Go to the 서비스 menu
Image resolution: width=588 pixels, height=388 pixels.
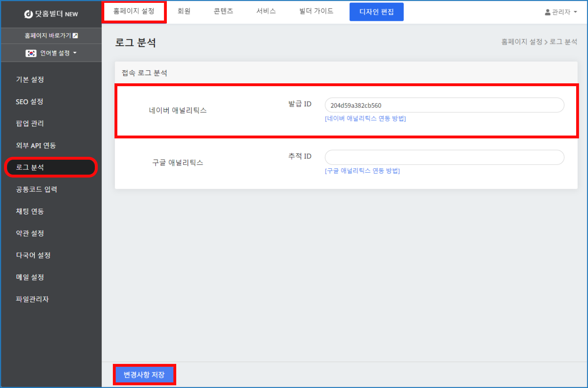pos(266,11)
